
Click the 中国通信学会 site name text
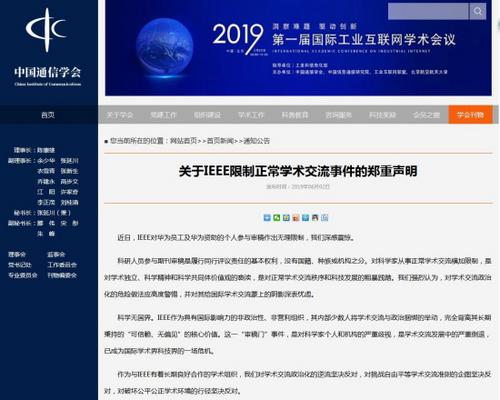point(47,72)
